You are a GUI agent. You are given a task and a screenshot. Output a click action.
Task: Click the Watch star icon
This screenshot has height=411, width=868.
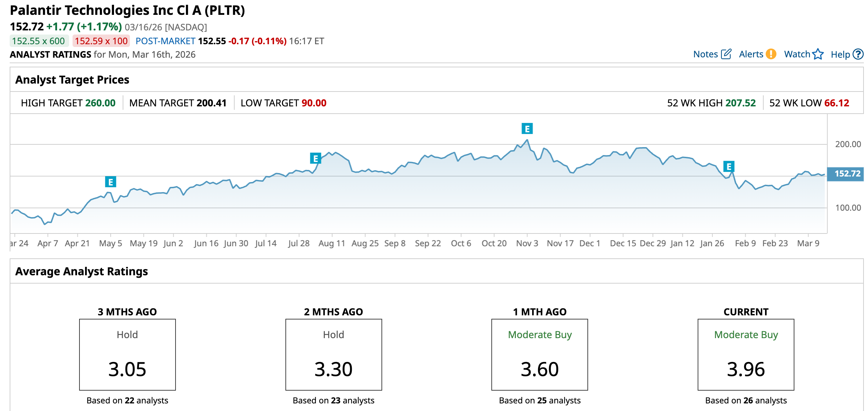point(818,54)
